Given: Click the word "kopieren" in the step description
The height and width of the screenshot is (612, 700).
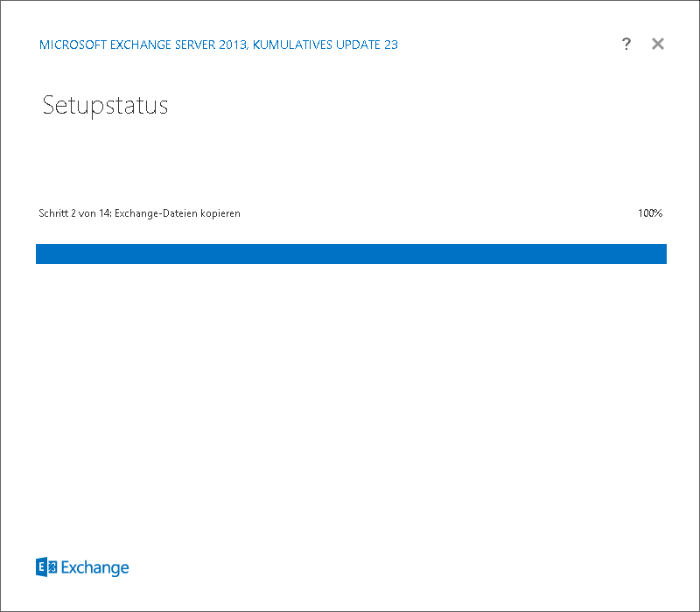Looking at the screenshot, I should pyautogui.click(x=220, y=213).
